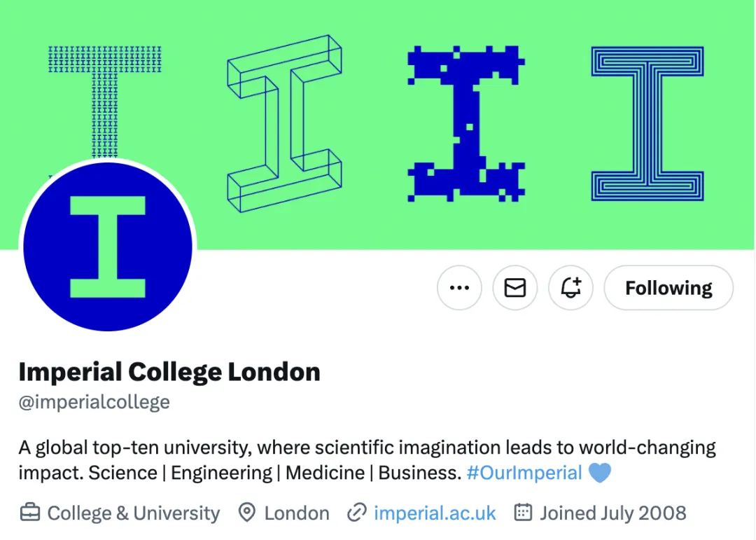Viewport: 756px width, 540px height.
Task: Click the Joined July 2008 text
Action: pos(612,513)
